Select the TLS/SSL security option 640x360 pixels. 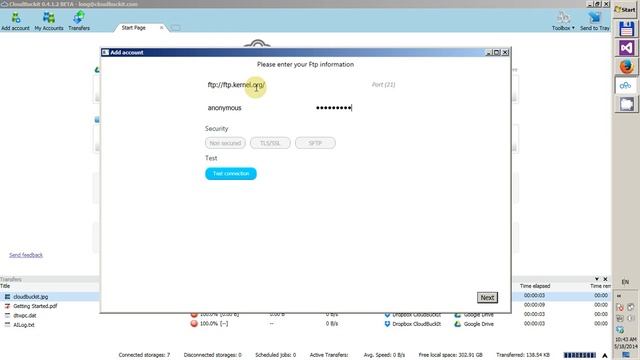pyautogui.click(x=270, y=143)
